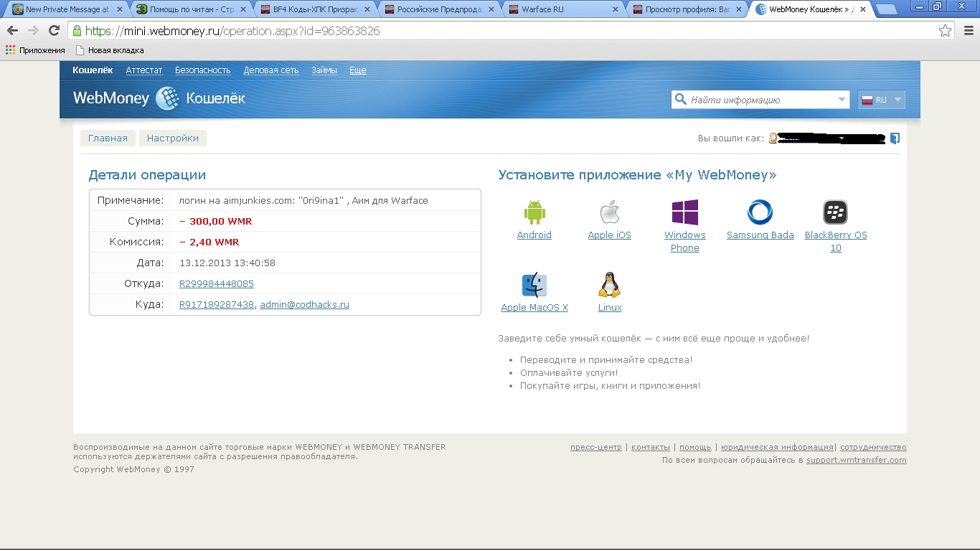The image size is (980, 551).
Task: Click the commission value − 2,40 WMR
Action: coord(209,242)
